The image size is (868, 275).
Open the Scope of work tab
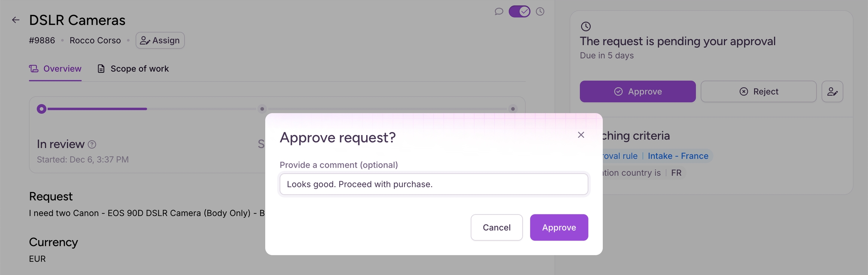coord(139,69)
